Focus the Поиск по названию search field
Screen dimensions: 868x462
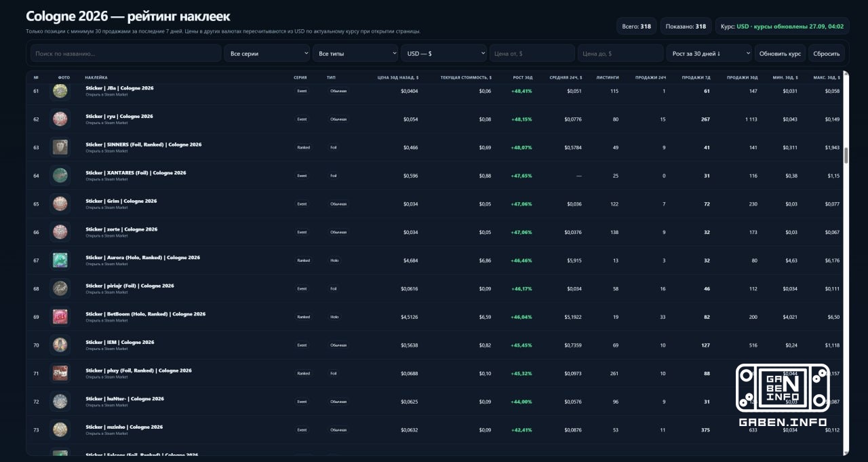click(125, 54)
